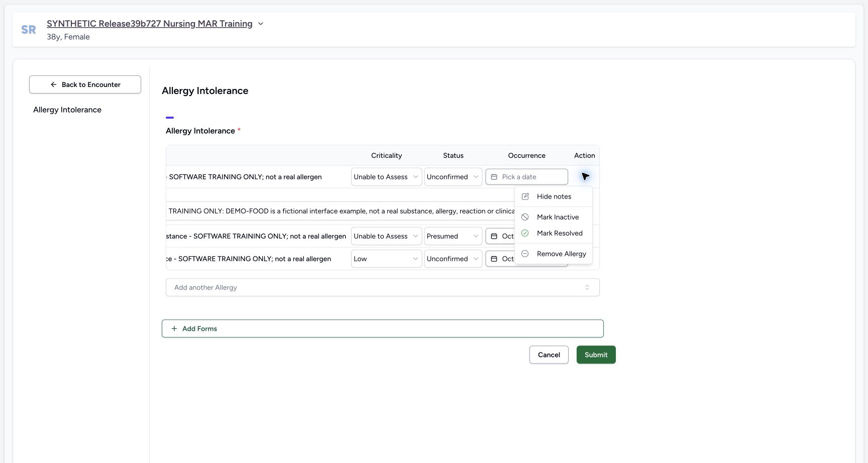868x463 pixels.
Task: Choose Hide notes from the action menu
Action: point(554,197)
